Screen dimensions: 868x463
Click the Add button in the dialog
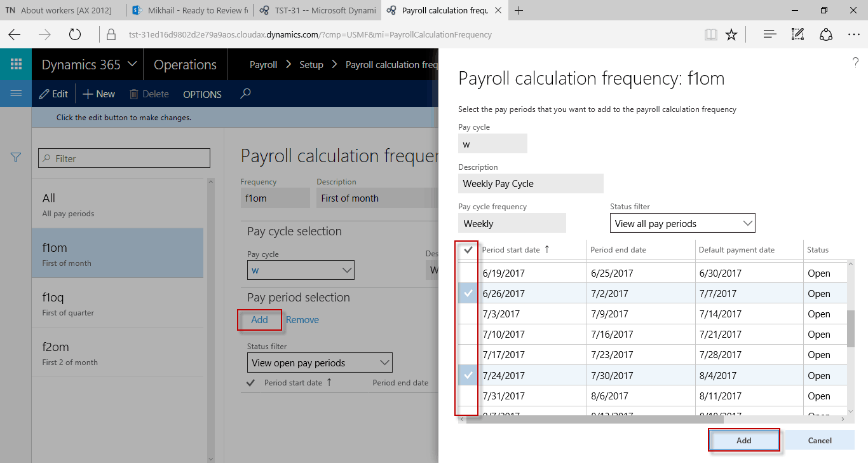pos(744,440)
